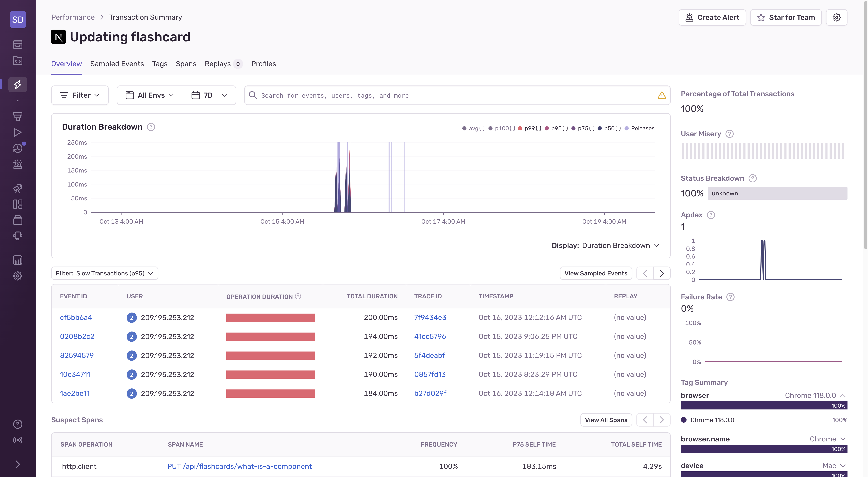Click the warning triangle in search bar
The image size is (868, 477).
(x=661, y=95)
